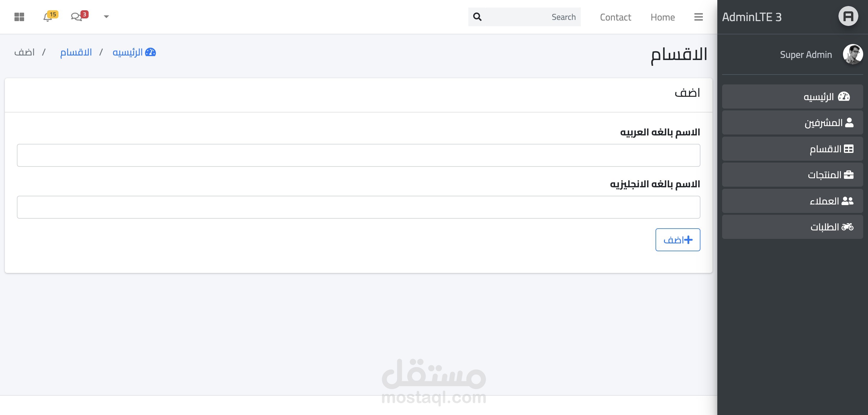Toggle sidebar with hamburger menu icon
Image resolution: width=868 pixels, height=415 pixels.
pyautogui.click(x=698, y=17)
